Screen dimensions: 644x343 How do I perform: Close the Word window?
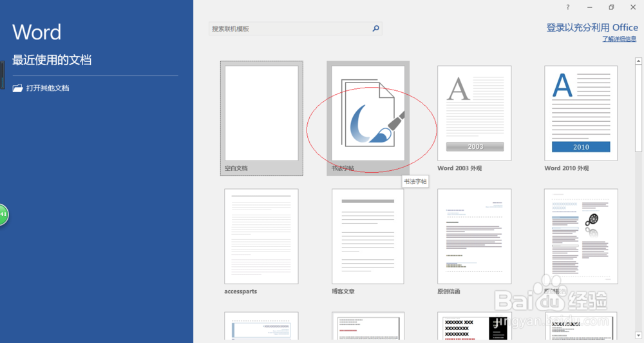[x=633, y=7]
